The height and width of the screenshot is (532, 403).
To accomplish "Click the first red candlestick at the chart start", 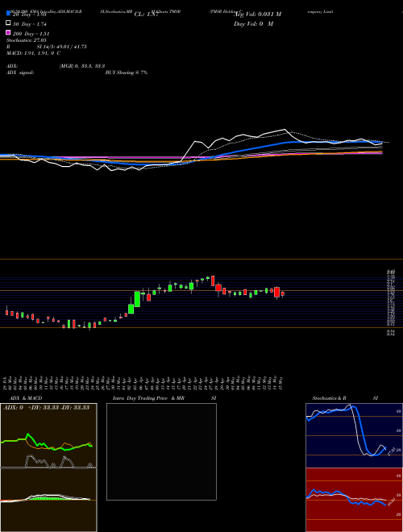I will 6,311.
